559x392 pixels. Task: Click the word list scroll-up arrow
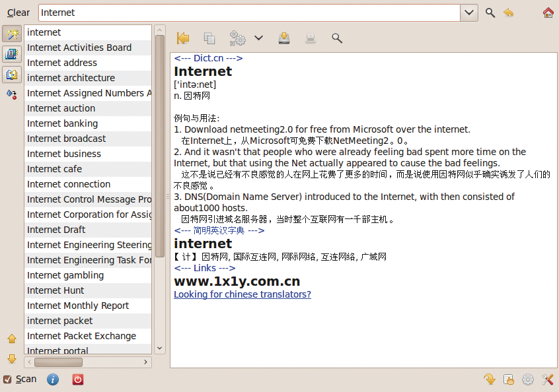click(160, 30)
